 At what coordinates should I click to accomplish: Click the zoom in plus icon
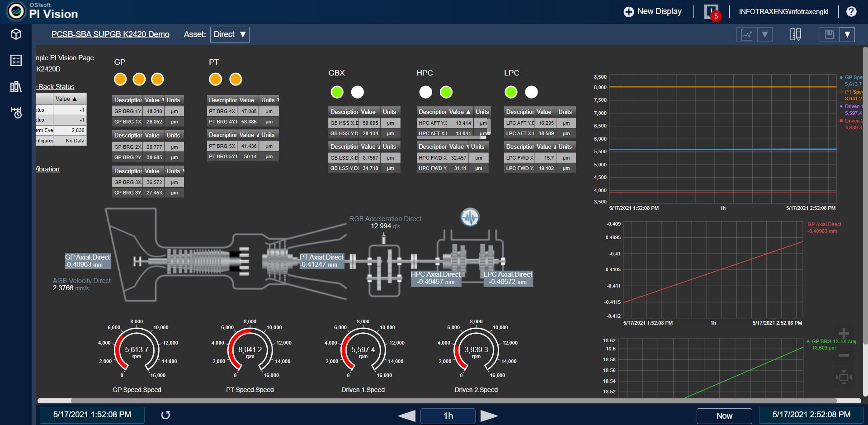(x=844, y=334)
